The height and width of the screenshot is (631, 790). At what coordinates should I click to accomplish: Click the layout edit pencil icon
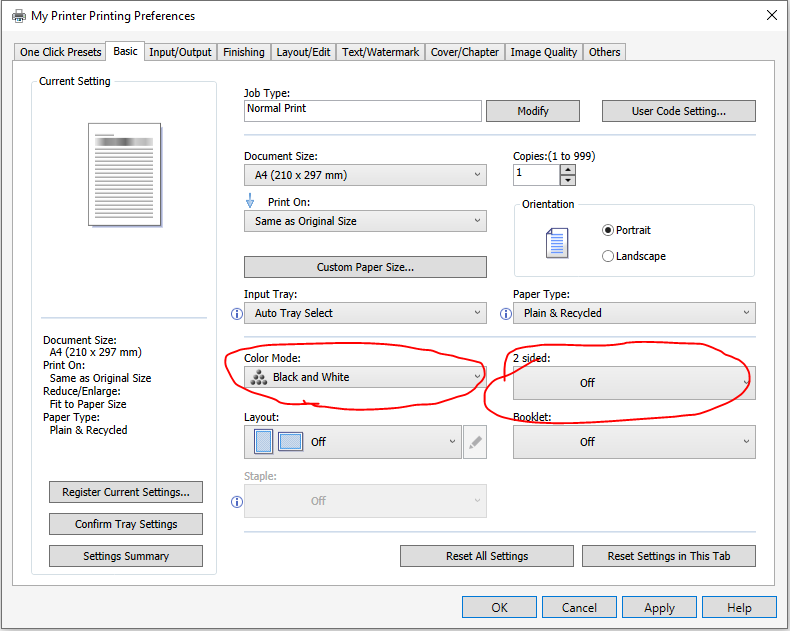point(475,442)
